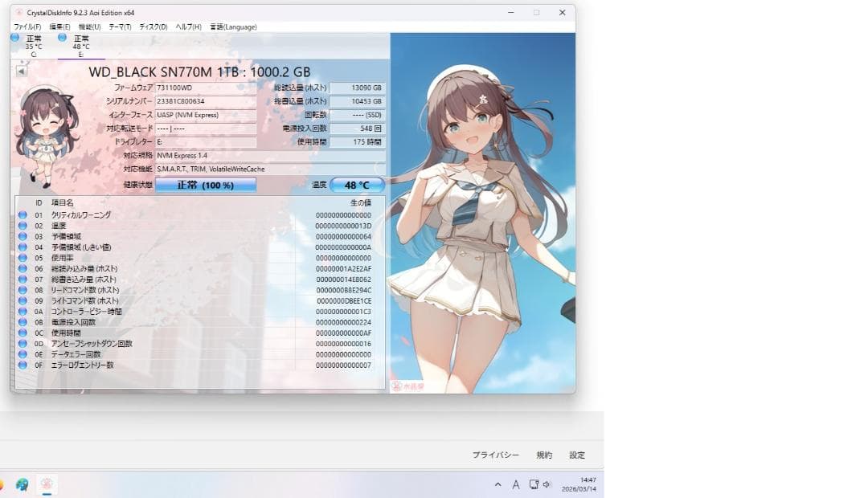This screenshot has height=498, width=868.
Task: Click status icon for 01 クリティカルワーニング
Action: click(23, 214)
